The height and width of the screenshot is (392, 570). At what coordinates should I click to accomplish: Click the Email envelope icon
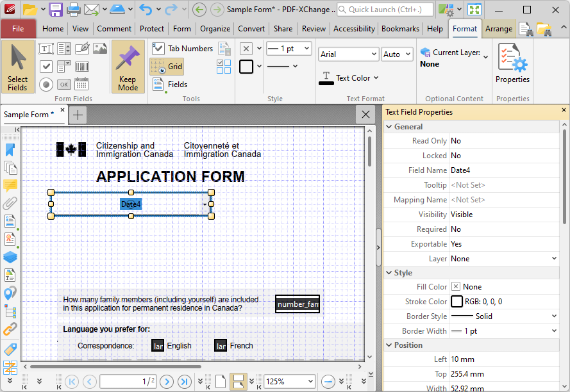(x=92, y=10)
